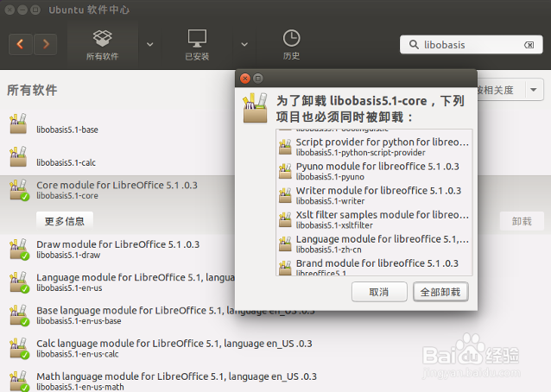551x392 pixels.
Task: Click the libobasis5.1-xsltfilter item icon in dialog
Action: (x=285, y=220)
